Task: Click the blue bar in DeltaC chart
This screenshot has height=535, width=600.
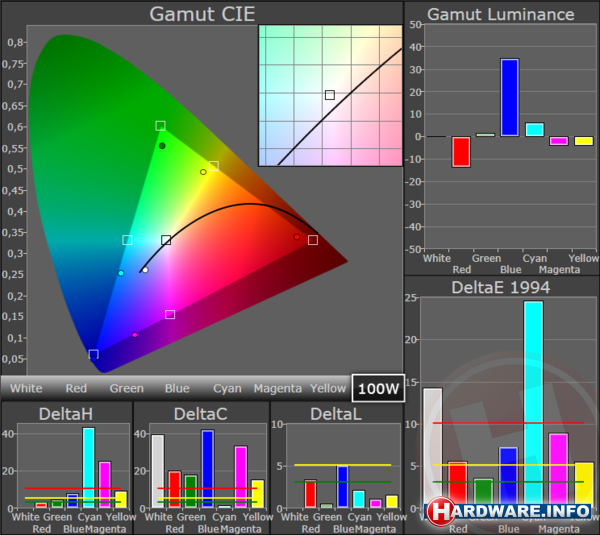Action: pos(208,469)
